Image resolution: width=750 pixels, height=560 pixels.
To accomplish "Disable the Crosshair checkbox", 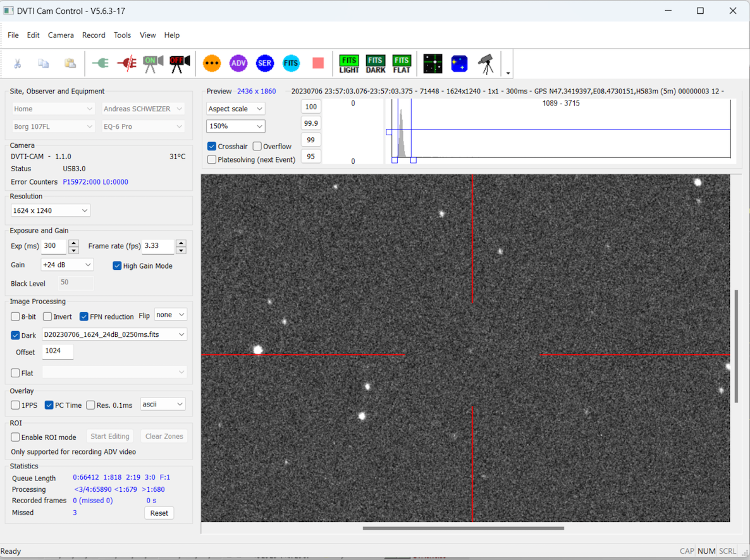I will [x=212, y=147].
